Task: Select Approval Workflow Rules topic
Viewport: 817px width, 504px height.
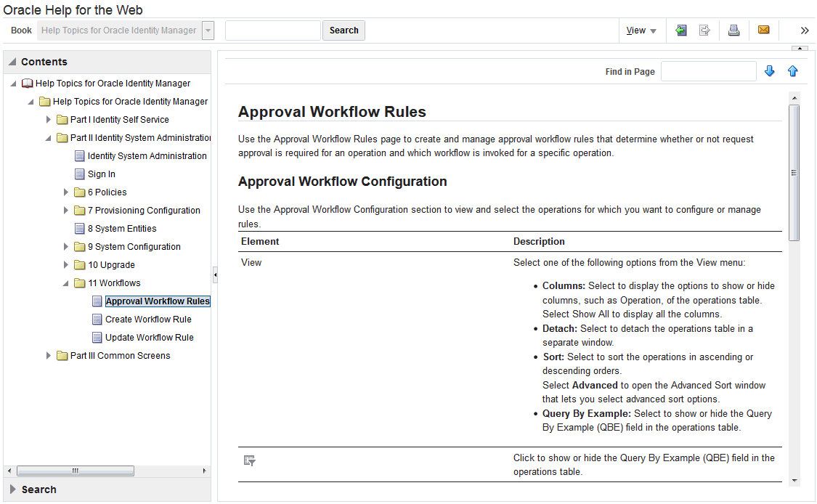Action: coord(158,301)
